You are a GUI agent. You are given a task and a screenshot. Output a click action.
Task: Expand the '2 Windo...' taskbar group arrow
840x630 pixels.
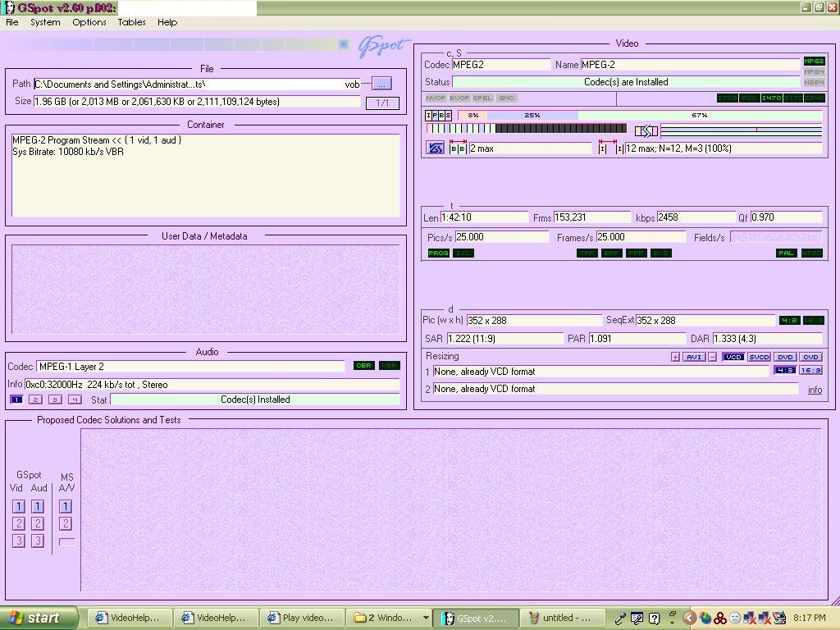[x=426, y=619]
